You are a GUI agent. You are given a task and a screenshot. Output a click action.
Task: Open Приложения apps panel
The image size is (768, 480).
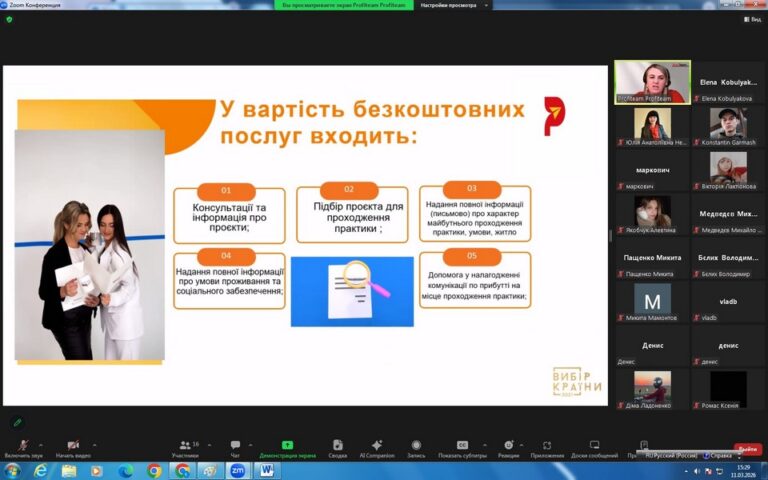point(547,447)
